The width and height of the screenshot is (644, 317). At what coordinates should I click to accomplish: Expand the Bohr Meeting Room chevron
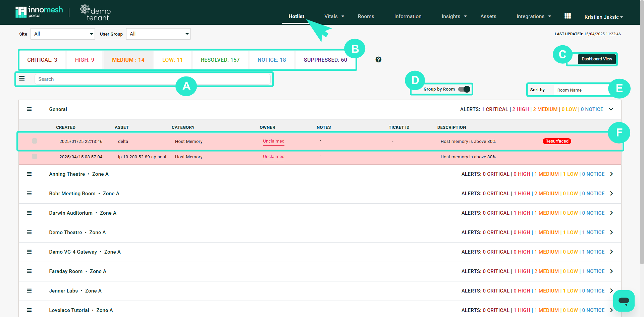[x=611, y=194]
